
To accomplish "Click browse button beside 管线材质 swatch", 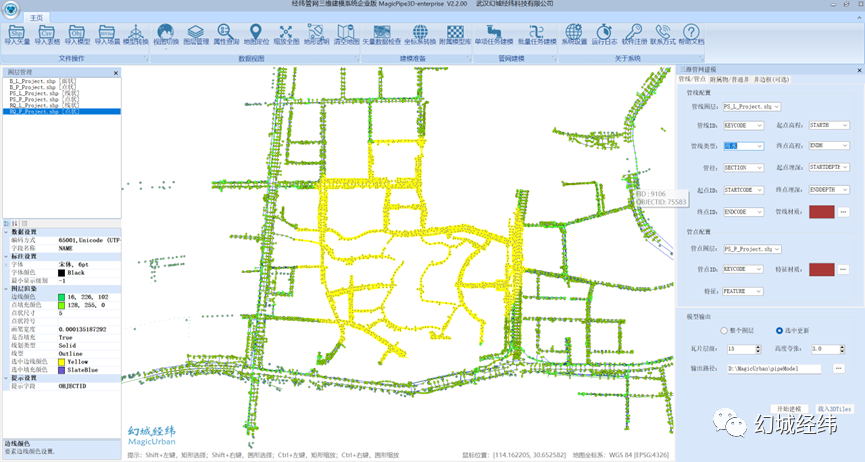I will 843,212.
